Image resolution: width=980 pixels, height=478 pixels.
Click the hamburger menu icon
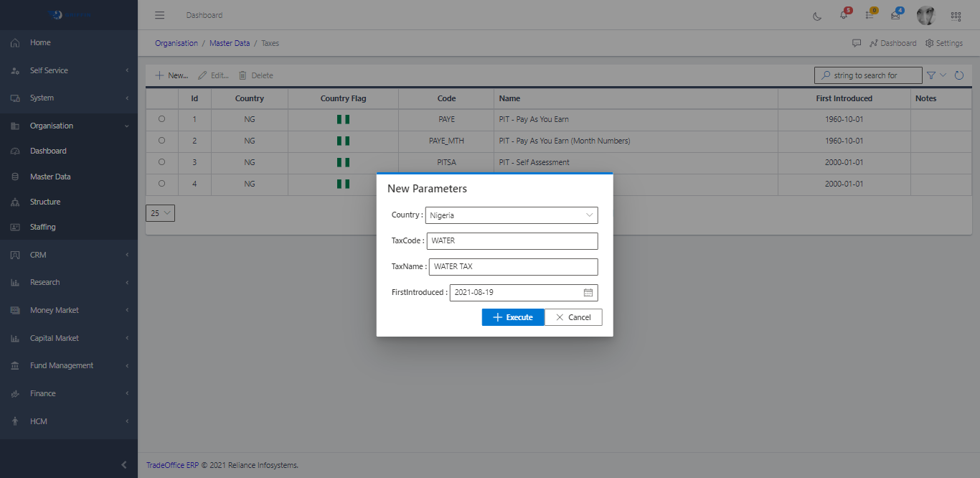[x=159, y=15]
